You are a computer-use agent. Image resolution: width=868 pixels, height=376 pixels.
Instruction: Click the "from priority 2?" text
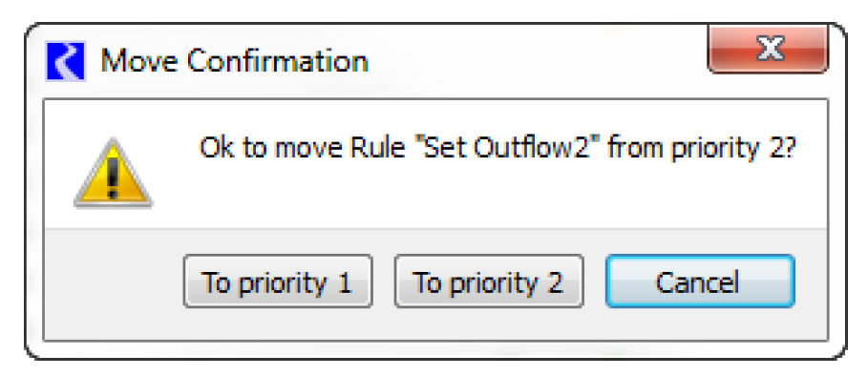coord(702,149)
